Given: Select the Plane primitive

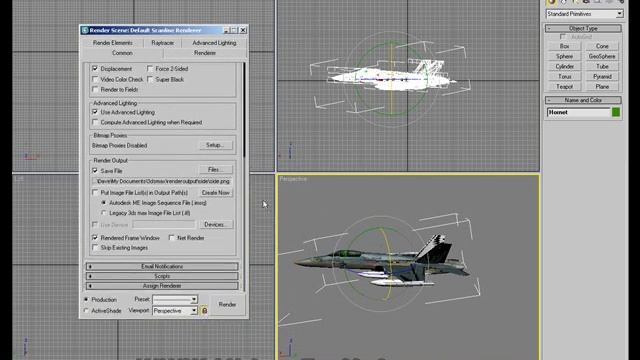Looking at the screenshot, I should click(602, 87).
